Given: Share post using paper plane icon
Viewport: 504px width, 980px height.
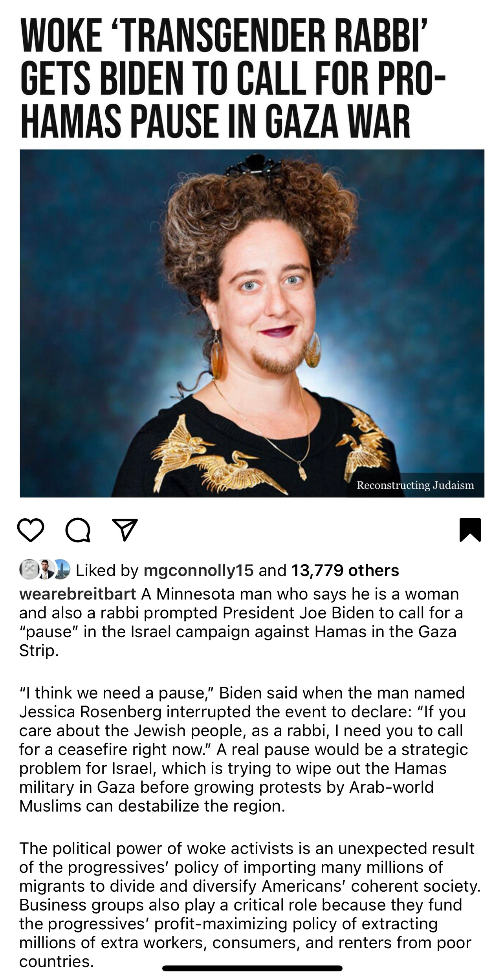Looking at the screenshot, I should click(x=125, y=530).
